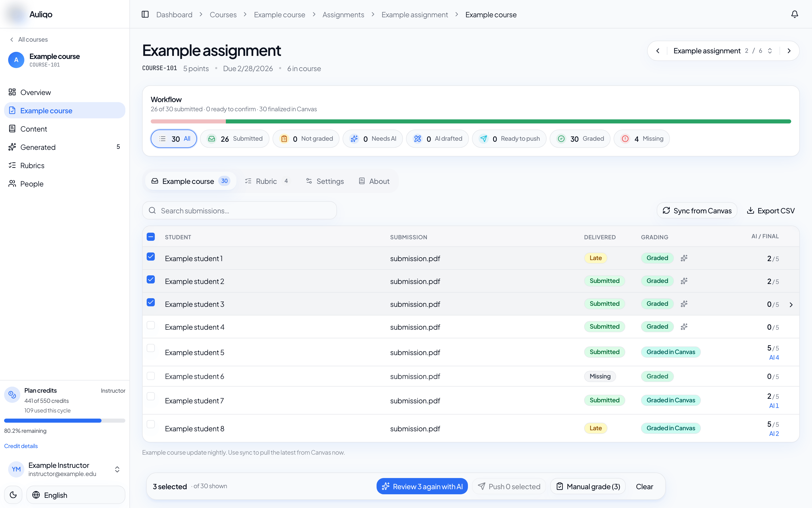
Task: Expand the Example Instructor account menu
Action: click(x=117, y=469)
